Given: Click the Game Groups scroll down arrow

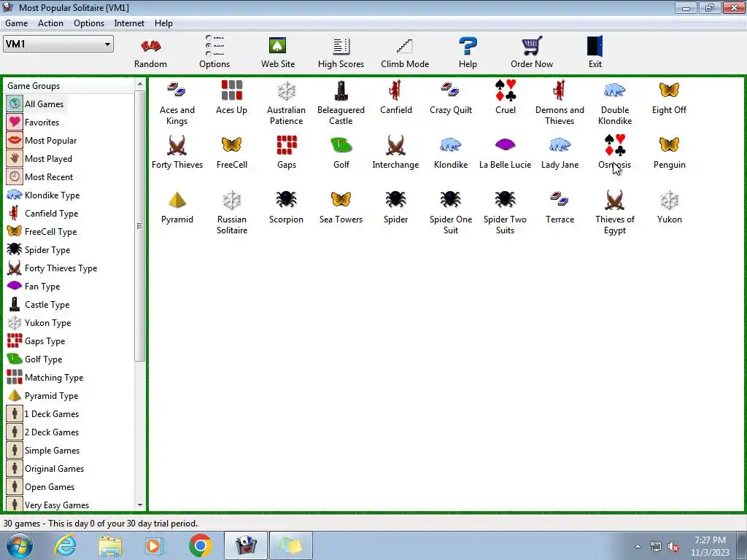Looking at the screenshot, I should [140, 505].
